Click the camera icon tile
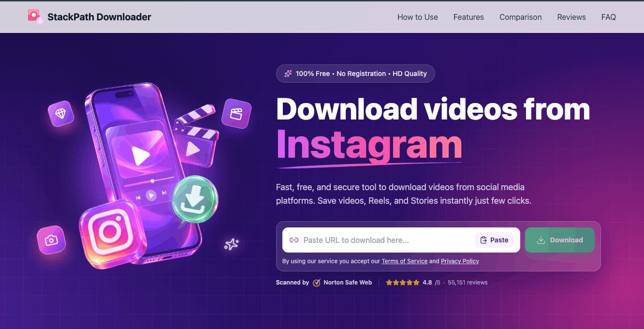 tap(51, 240)
